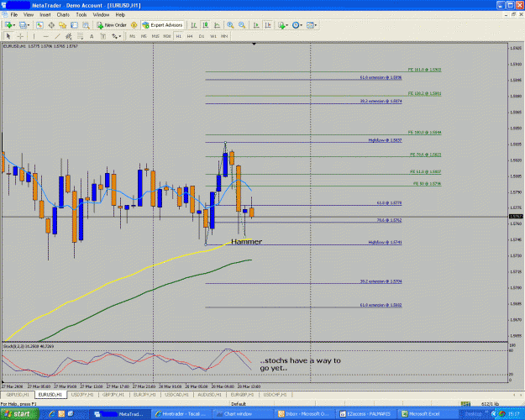Viewport: 525px width, 420px height.
Task: Click the chart shift triangle marker
Action: pyautogui.click(x=255, y=44)
